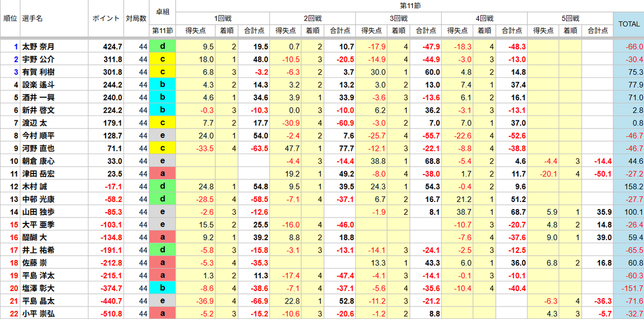Select the TOTAL column header
644x319 pixels.
[628, 24]
